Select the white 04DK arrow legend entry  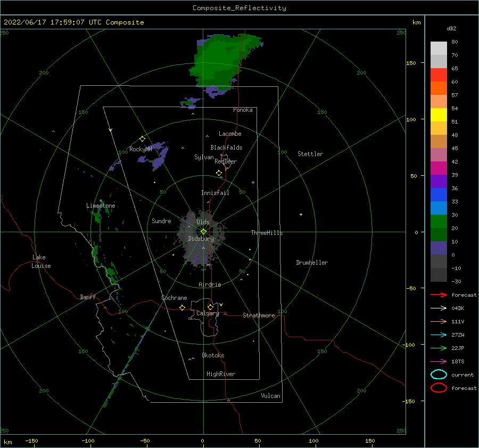(439, 308)
